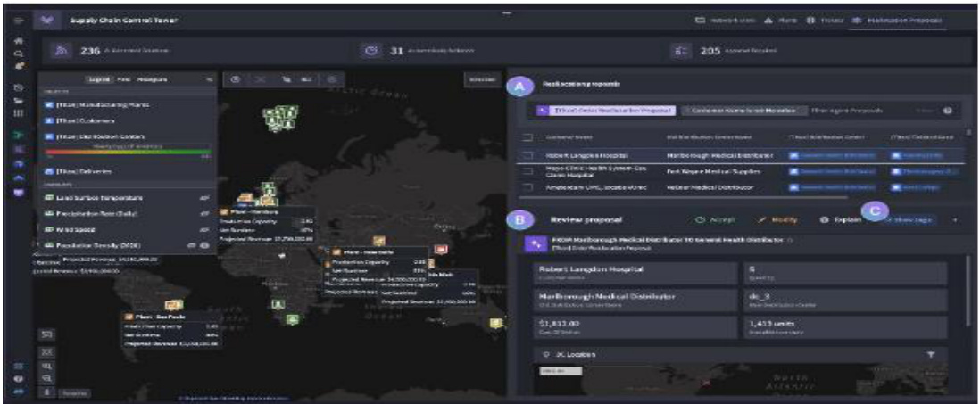Click the button at the map's upper right
980x404 pixels.
482,80
